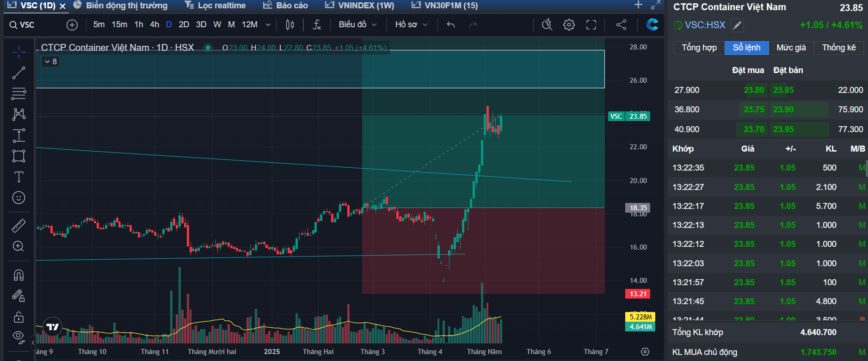
Task: Click the 23.70 bid price
Action: point(754,129)
